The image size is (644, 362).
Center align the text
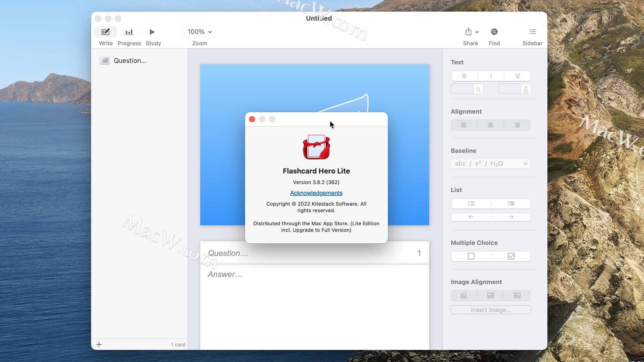[x=490, y=125]
